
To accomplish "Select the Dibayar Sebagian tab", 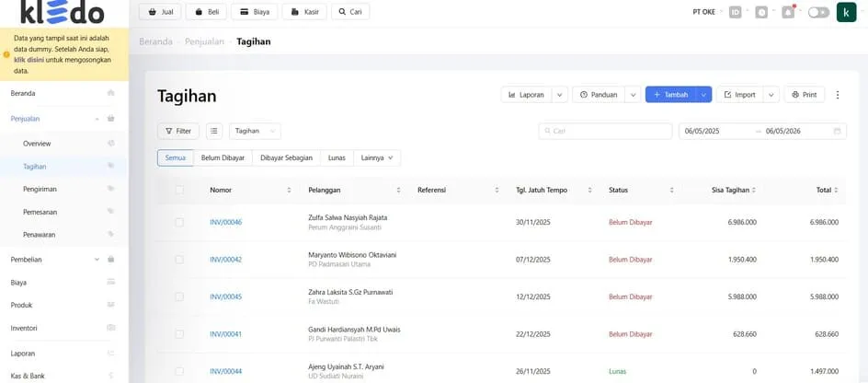I will click(286, 158).
